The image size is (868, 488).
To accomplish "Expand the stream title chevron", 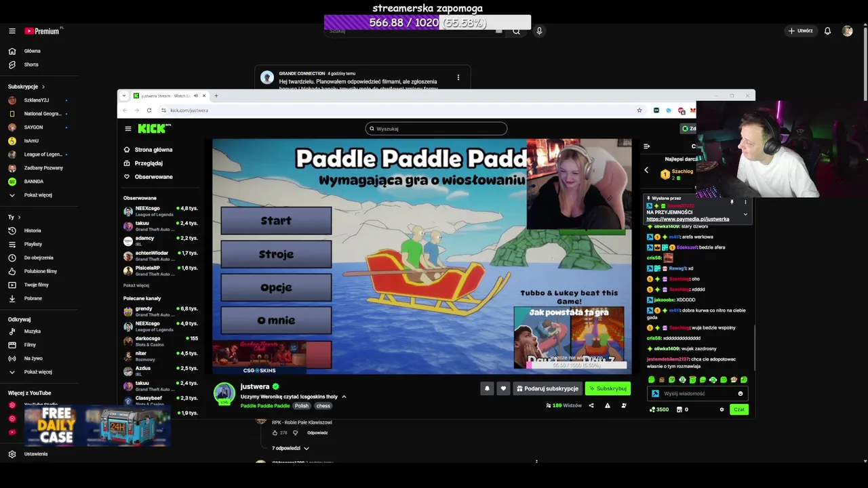I will [x=344, y=397].
